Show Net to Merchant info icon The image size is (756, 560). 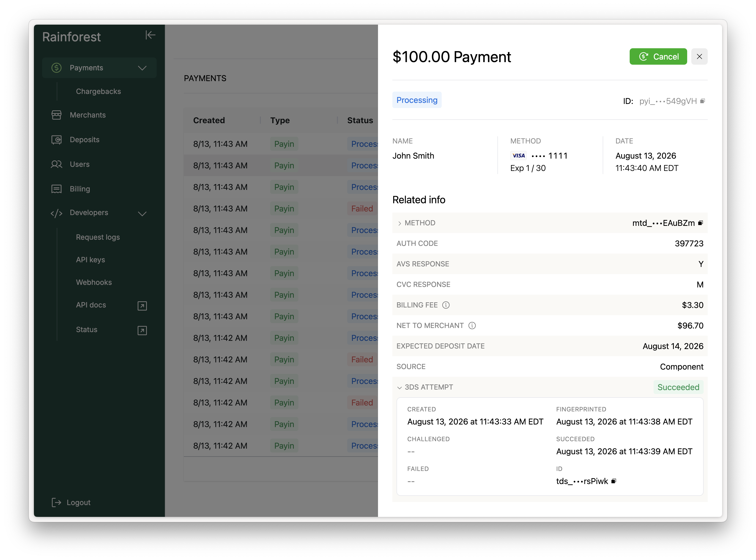[x=472, y=326]
